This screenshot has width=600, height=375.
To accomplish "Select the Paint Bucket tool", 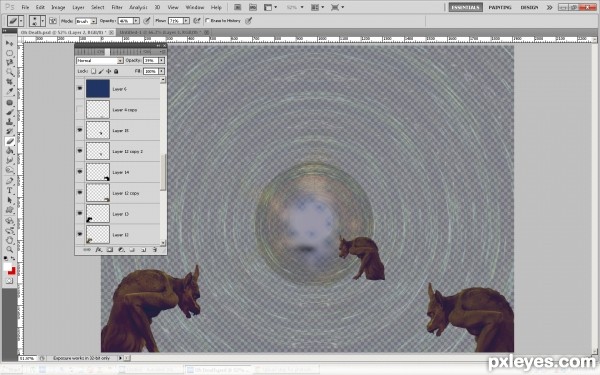I will 10,151.
